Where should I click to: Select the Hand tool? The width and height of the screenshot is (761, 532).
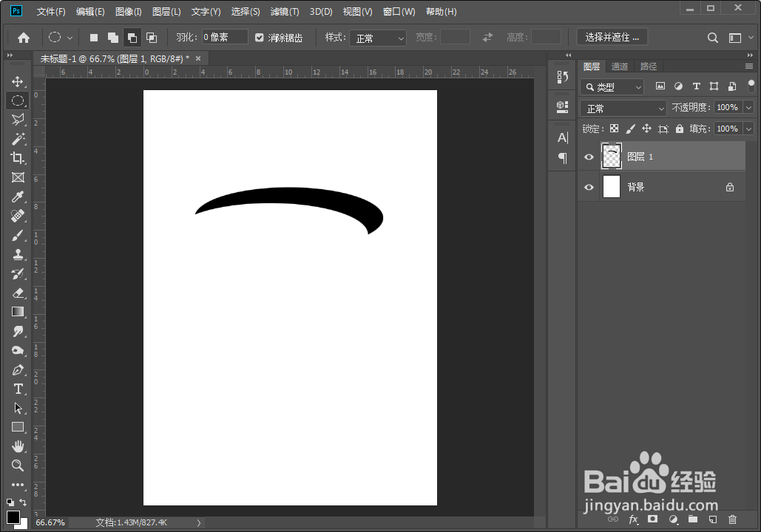(x=18, y=446)
